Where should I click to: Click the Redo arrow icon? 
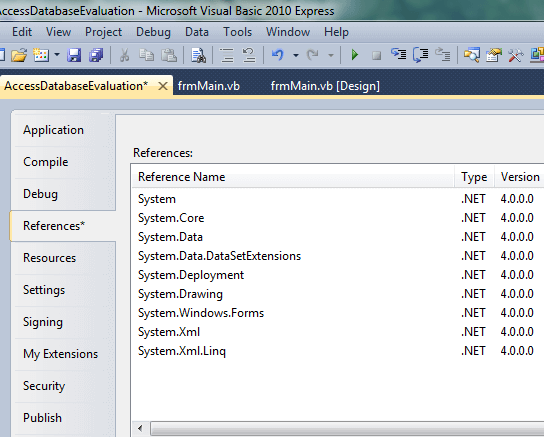(313, 55)
